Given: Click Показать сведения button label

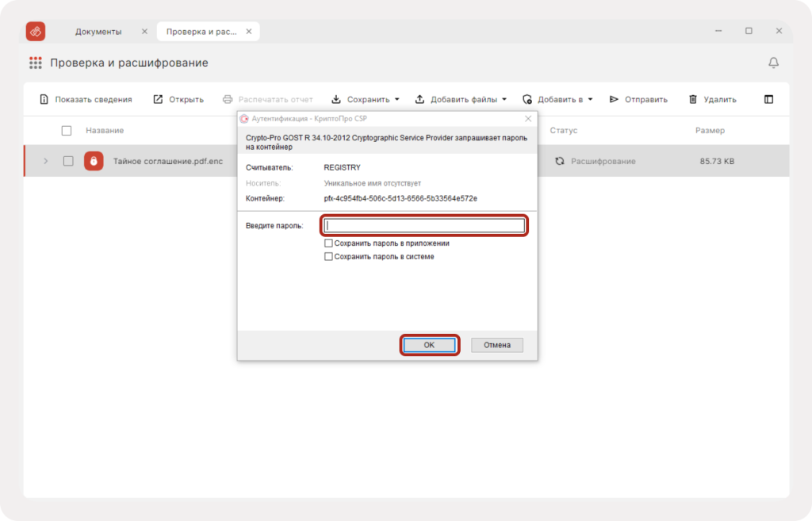Looking at the screenshot, I should pos(94,99).
